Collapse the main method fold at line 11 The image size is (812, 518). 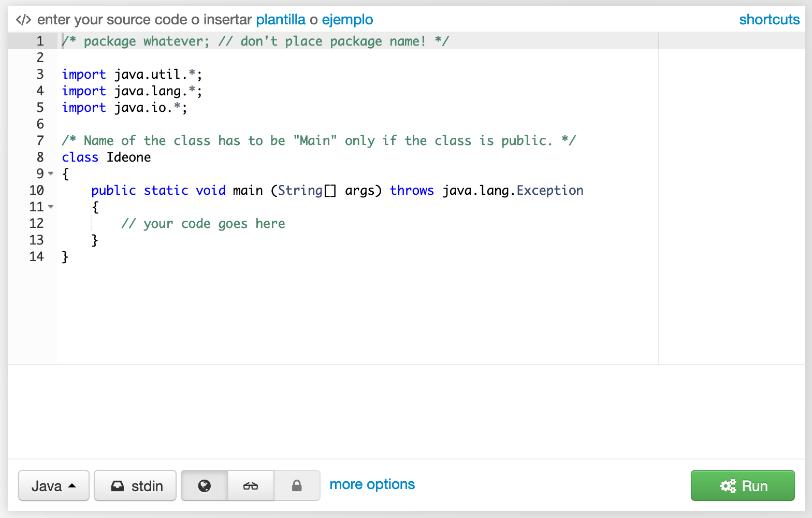(51, 207)
